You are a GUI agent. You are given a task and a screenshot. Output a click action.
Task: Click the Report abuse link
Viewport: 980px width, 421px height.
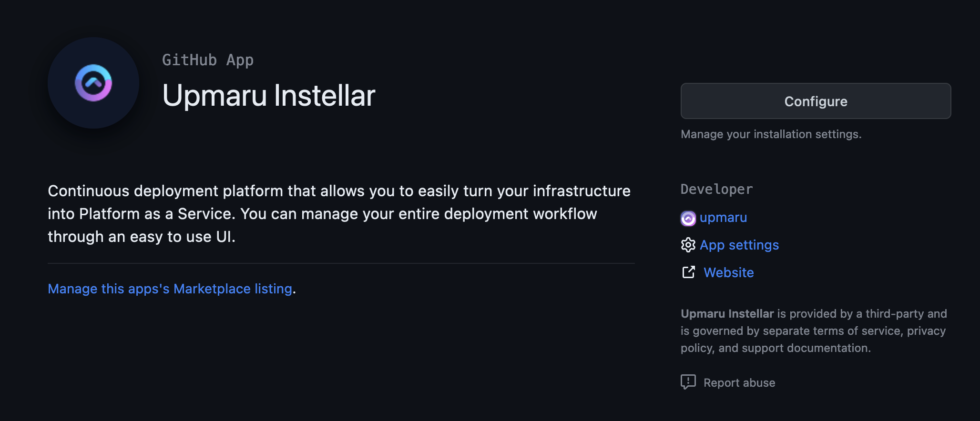pyautogui.click(x=739, y=382)
